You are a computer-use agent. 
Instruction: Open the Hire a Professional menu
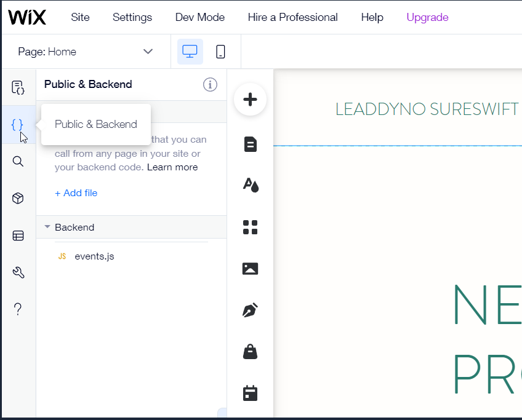pyautogui.click(x=292, y=17)
